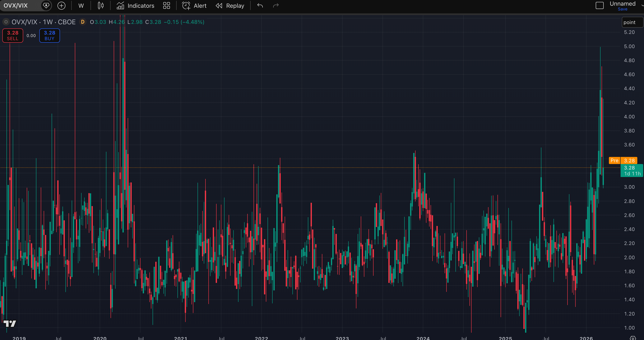This screenshot has height=340, width=644.
Task: Click the 3.28 SELL button
Action: pyautogui.click(x=13, y=36)
